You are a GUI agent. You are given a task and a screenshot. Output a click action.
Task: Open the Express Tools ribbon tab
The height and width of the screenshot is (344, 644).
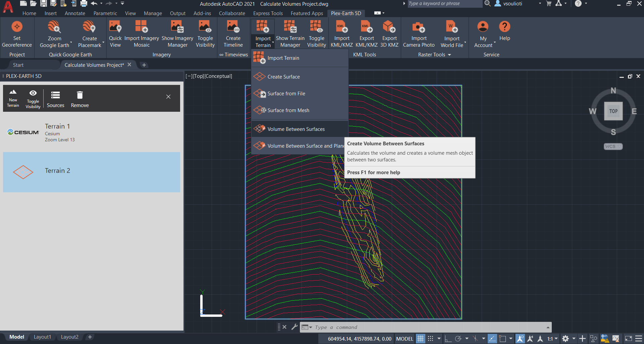[x=268, y=13]
